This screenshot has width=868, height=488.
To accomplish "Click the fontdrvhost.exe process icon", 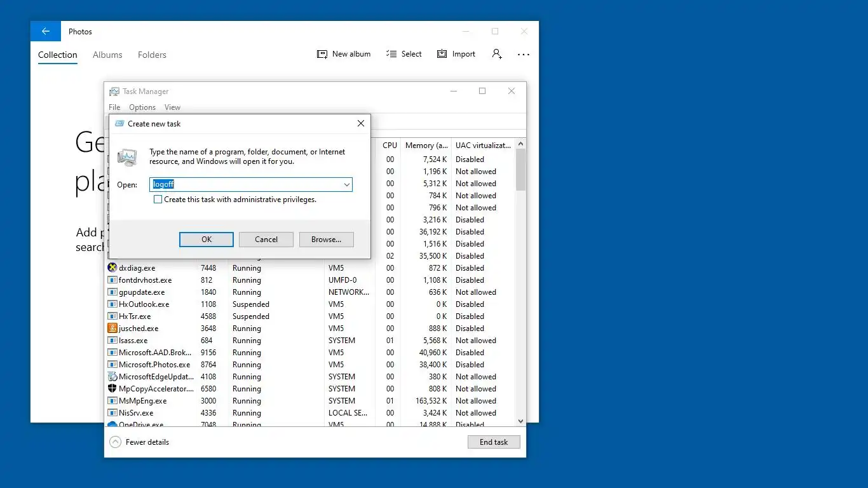I will [112, 280].
